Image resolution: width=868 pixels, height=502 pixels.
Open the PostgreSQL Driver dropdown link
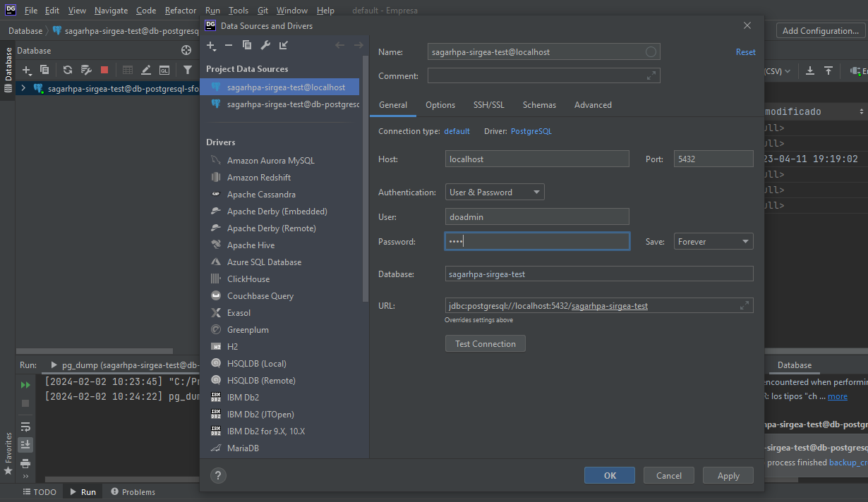coord(531,131)
